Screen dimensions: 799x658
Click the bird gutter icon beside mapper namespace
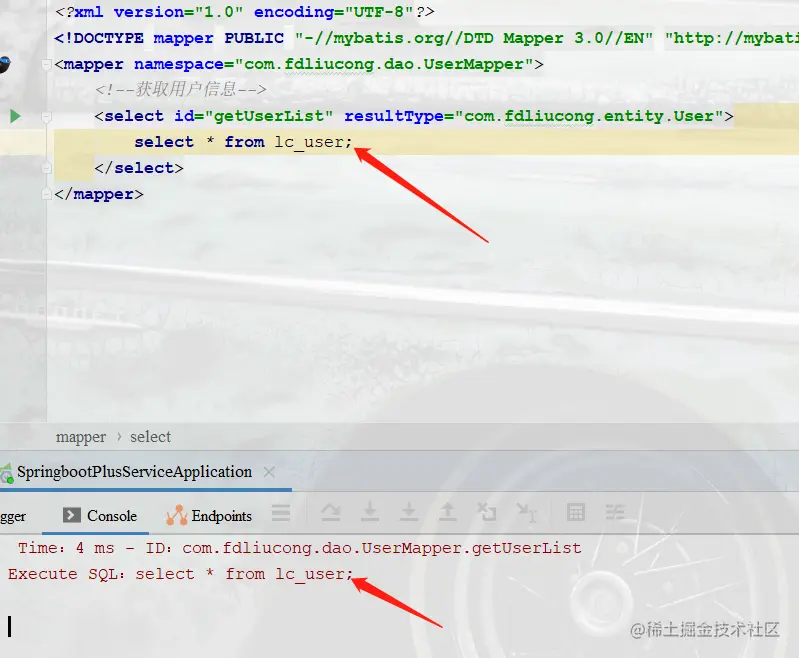5,64
